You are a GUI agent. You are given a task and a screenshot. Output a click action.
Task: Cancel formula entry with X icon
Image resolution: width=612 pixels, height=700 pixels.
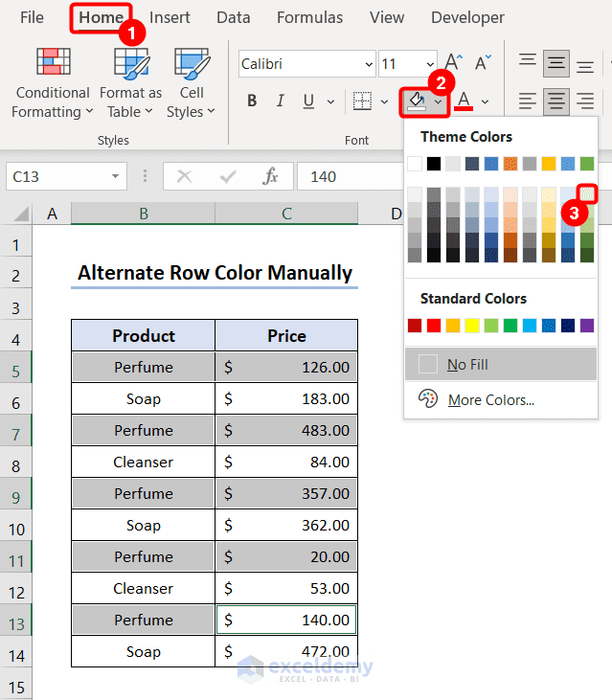(x=184, y=176)
